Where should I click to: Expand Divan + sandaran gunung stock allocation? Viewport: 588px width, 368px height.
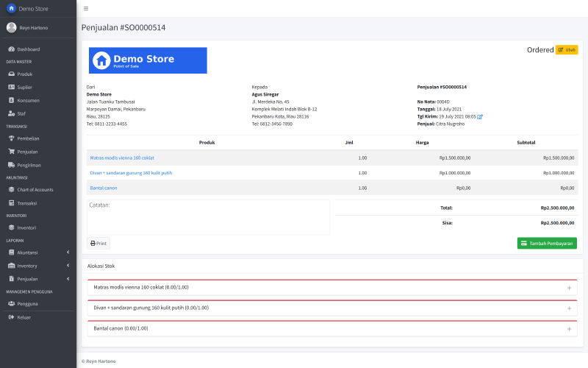coord(569,308)
